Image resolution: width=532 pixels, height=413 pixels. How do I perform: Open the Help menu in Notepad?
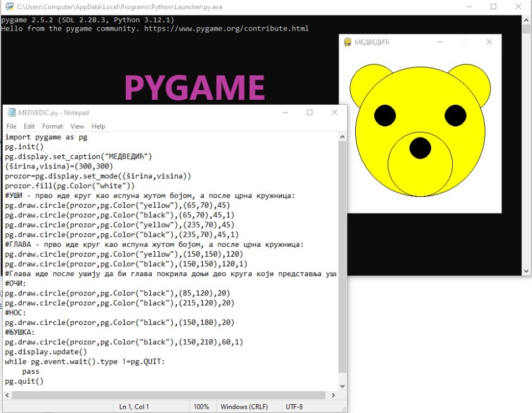coord(98,126)
